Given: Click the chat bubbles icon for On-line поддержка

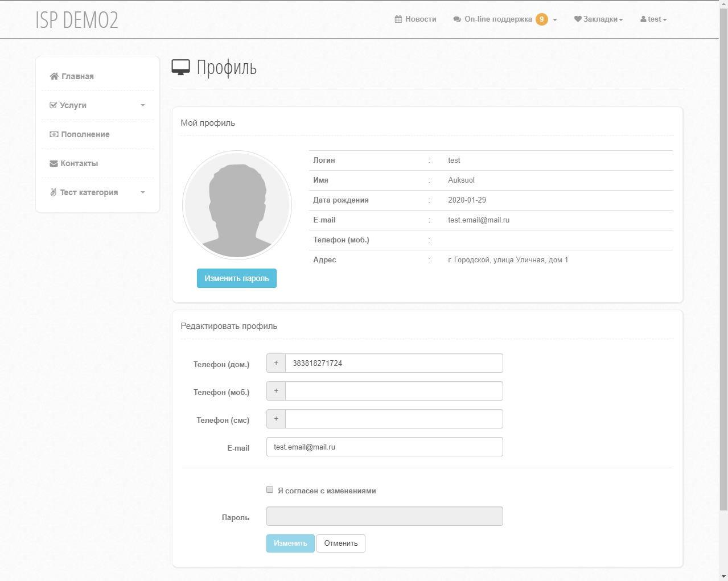Looking at the screenshot, I should [x=457, y=19].
